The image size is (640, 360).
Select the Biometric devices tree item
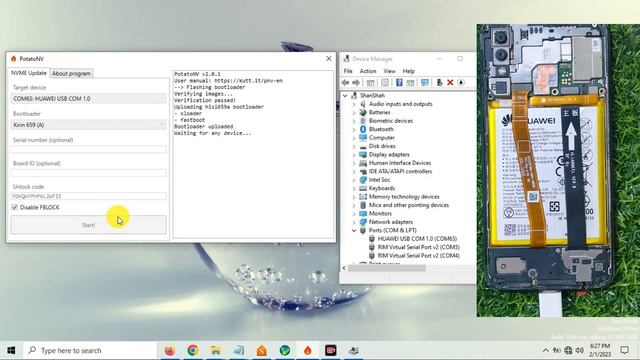391,121
